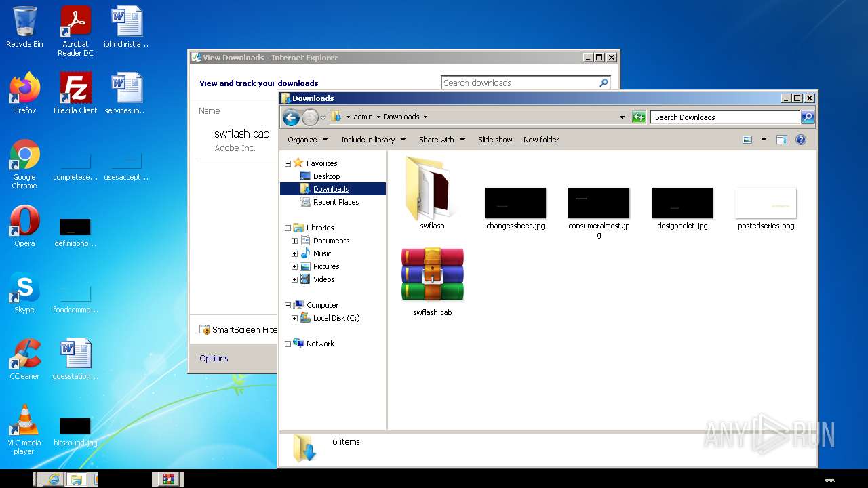Select Music library
Screen dimensions: 868x488
pos(322,253)
